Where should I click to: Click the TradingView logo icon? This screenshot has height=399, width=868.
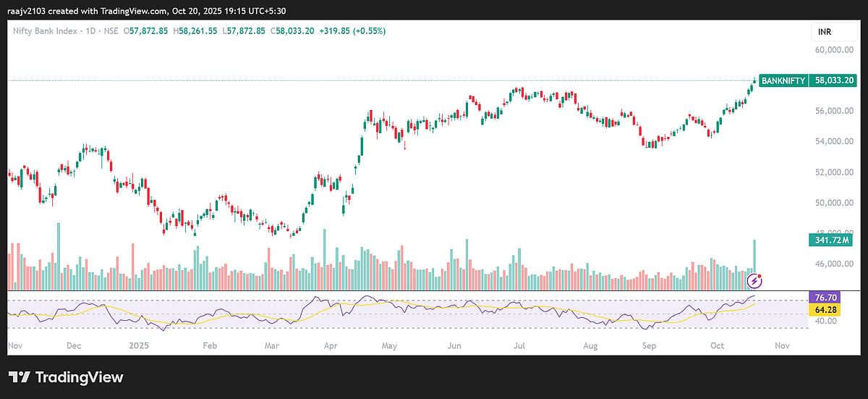click(x=20, y=377)
